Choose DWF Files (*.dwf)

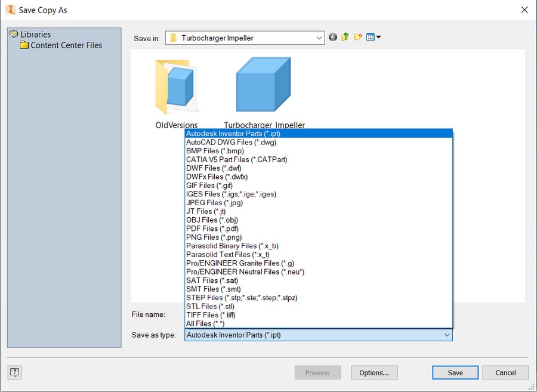[x=319, y=168]
